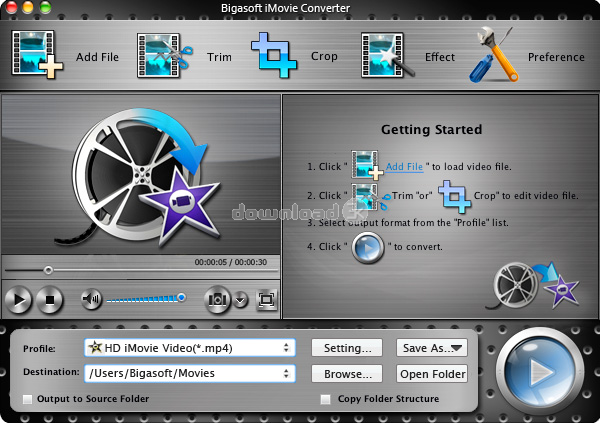This screenshot has width=600, height=423.
Task: Click Add File icon in Getting Started step 1
Action: [x=367, y=165]
